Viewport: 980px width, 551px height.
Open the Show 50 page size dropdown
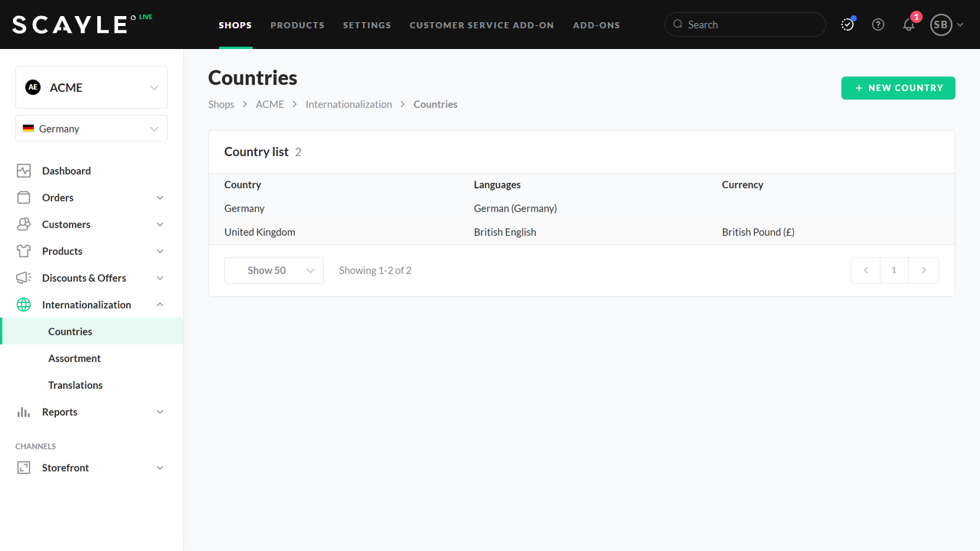(x=273, y=270)
